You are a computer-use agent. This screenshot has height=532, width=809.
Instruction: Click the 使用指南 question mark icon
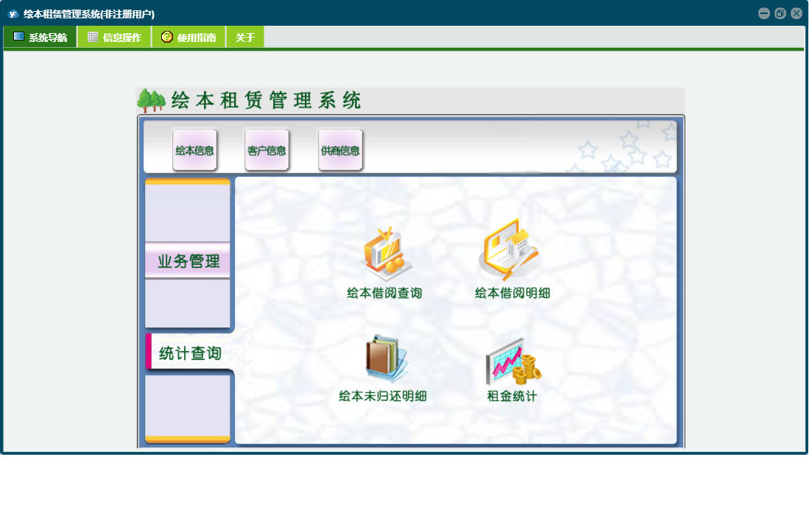point(166,37)
